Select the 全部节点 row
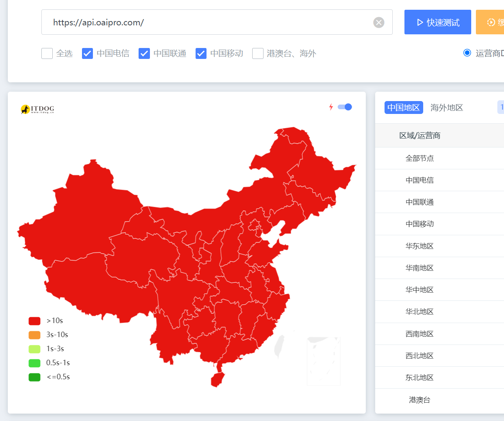This screenshot has height=421, width=504. pyautogui.click(x=440, y=158)
